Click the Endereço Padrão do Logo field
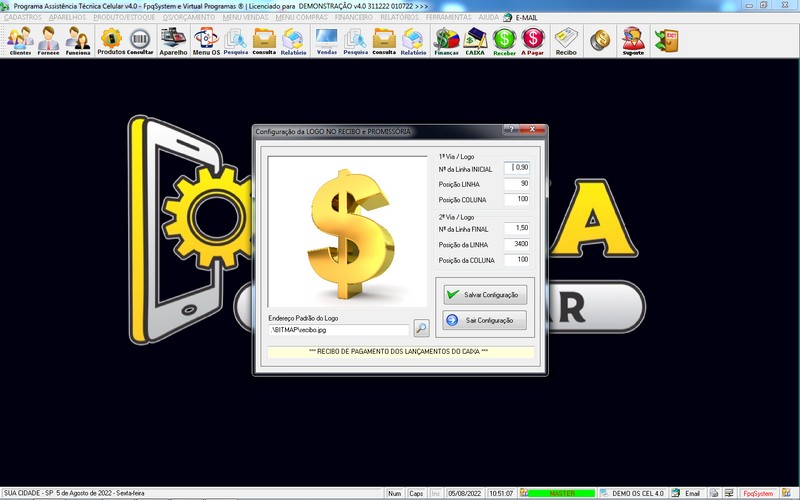Viewport: 800px width, 500px height. [339, 330]
